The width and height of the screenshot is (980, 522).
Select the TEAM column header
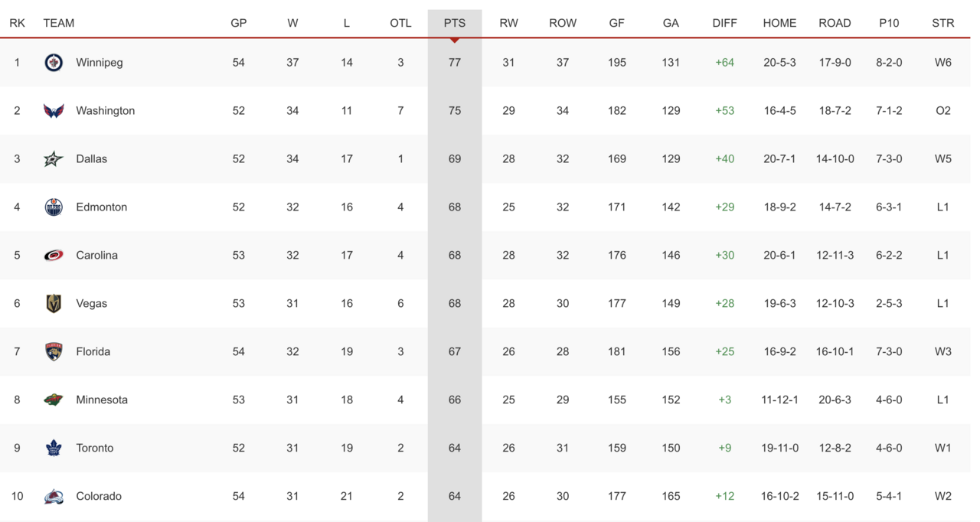[x=59, y=23]
